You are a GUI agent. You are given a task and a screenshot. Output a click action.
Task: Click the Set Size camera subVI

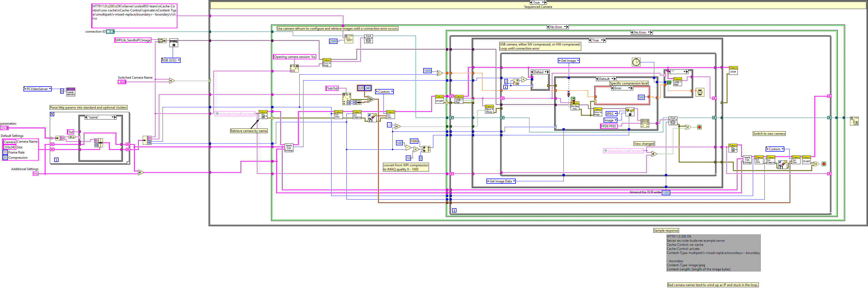coord(390,115)
